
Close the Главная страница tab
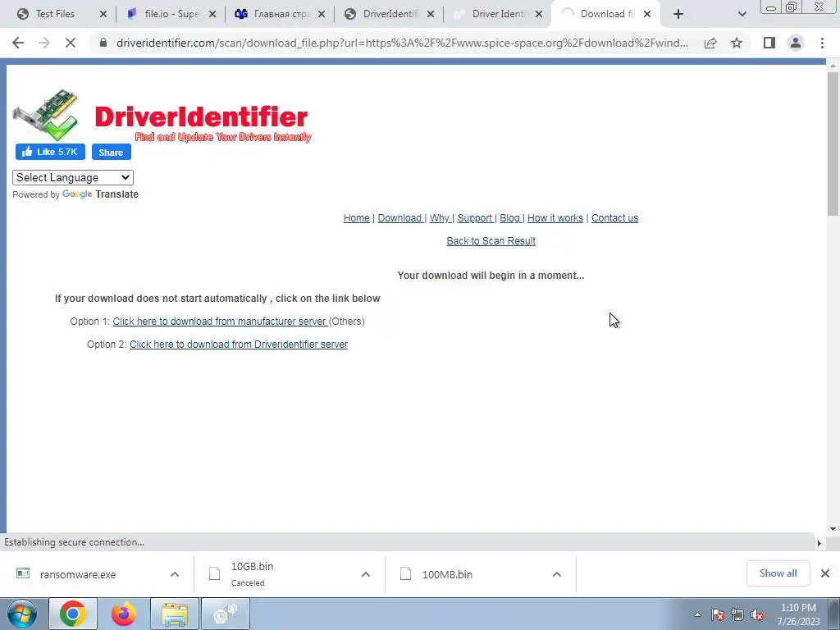(x=322, y=15)
